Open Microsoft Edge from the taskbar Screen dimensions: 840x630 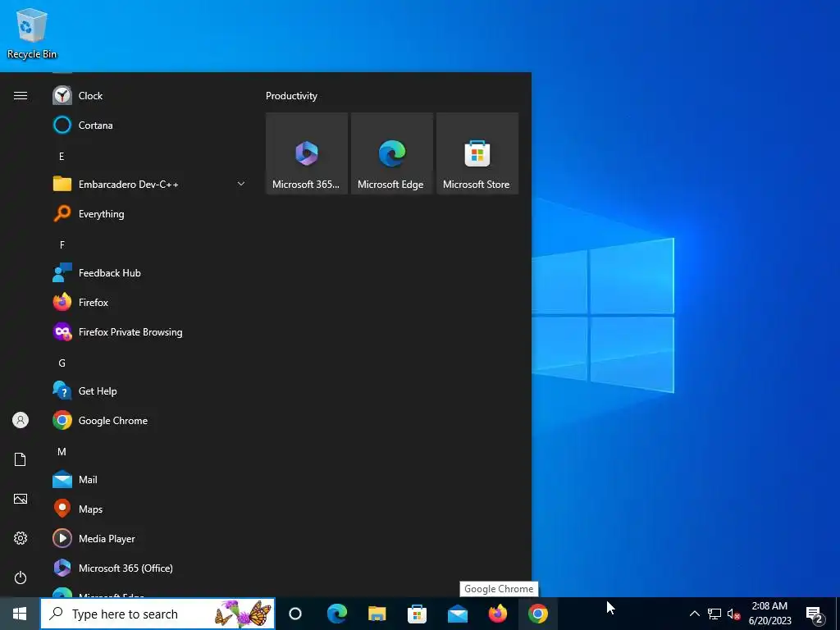337,614
